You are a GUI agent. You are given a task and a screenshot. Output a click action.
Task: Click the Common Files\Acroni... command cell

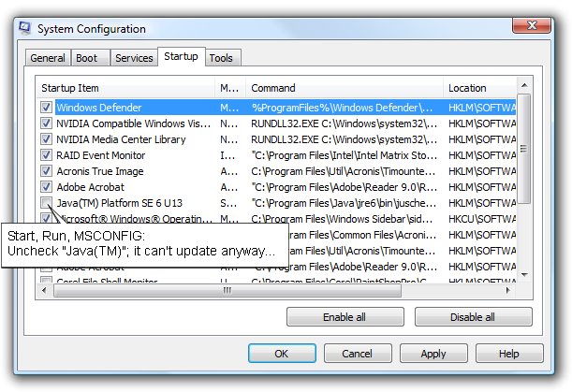362,235
